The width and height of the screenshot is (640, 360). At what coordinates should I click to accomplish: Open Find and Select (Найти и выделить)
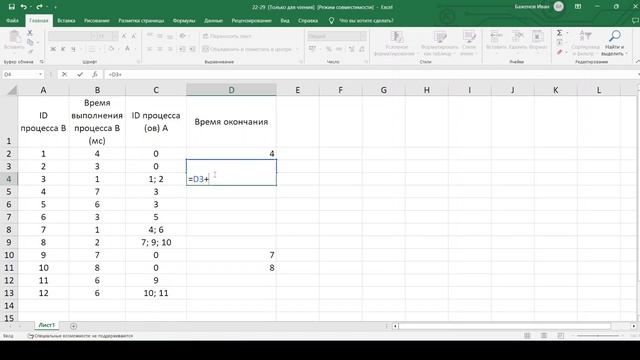pos(613,43)
